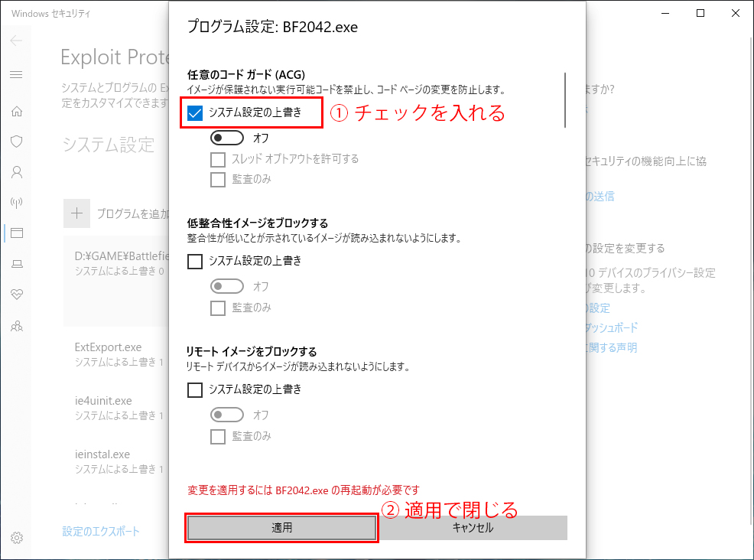Open Virus & threat protection shield icon
This screenshot has height=560, width=754.
pos(17,142)
